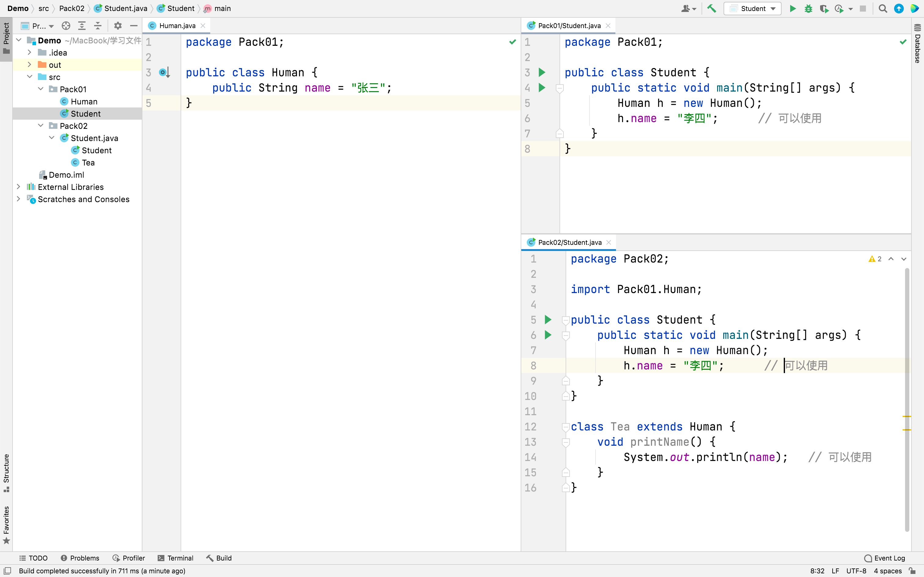The height and width of the screenshot is (577, 924).
Task: Click Run with Coverage icon
Action: [x=823, y=9]
